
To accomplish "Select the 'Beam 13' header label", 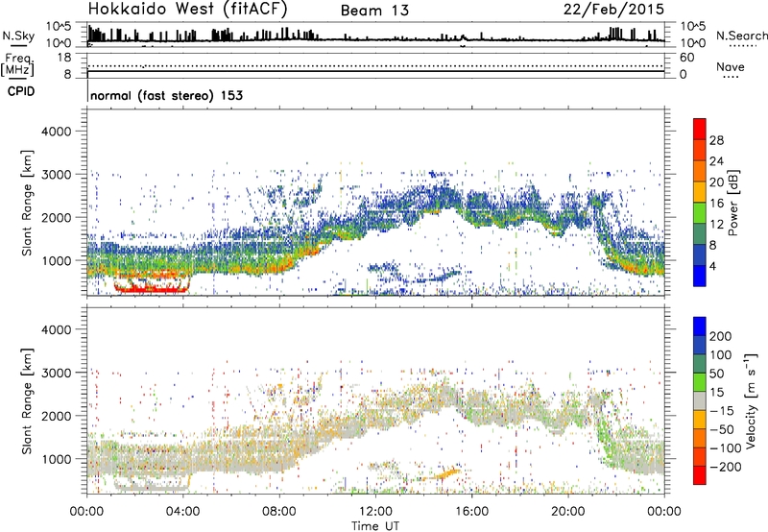I will tap(374, 11).
